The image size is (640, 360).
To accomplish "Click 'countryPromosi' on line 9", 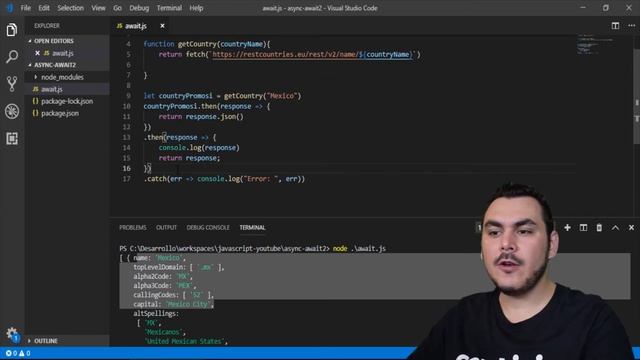I will click(185, 96).
